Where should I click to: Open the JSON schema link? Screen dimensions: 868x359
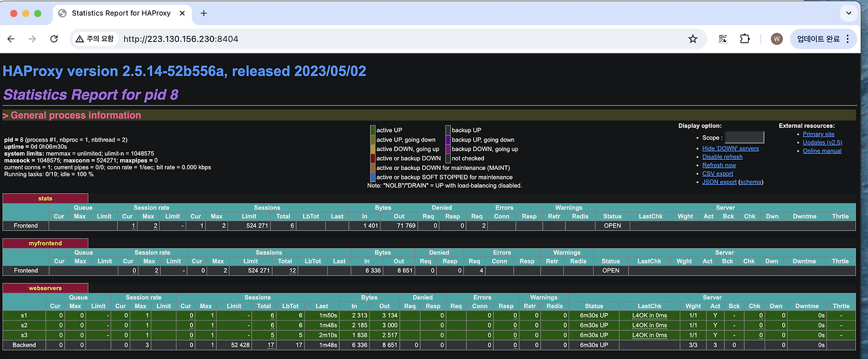[751, 182]
